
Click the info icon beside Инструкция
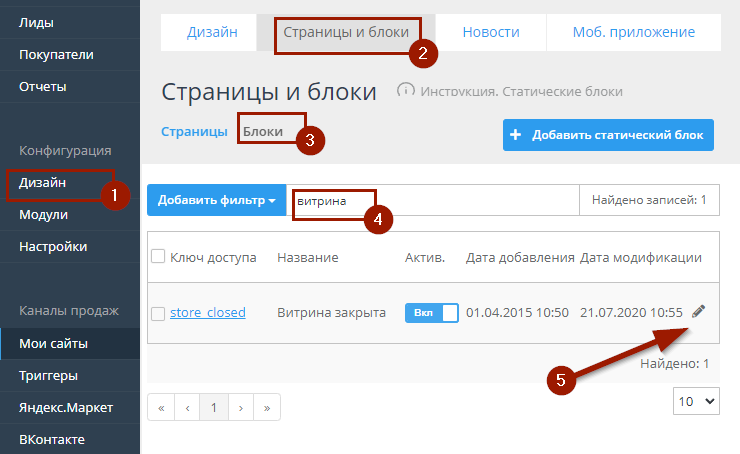click(x=406, y=91)
